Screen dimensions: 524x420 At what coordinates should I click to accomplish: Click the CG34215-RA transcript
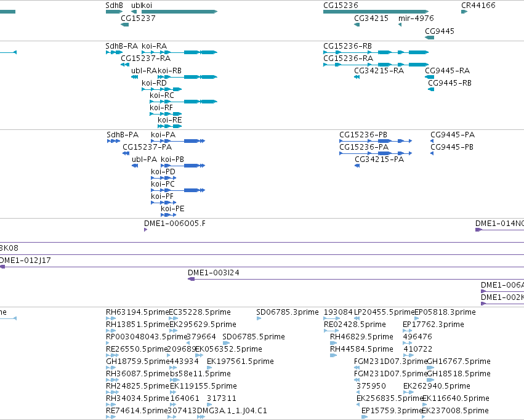357,77
